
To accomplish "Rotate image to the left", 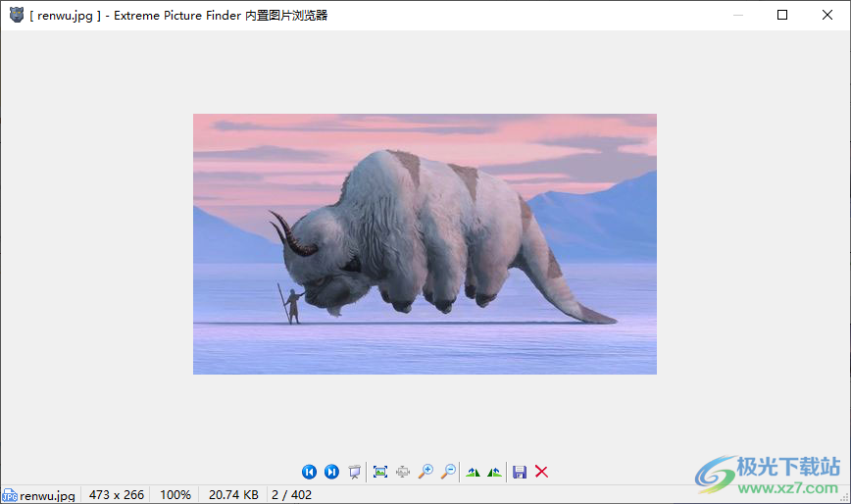I will point(494,473).
